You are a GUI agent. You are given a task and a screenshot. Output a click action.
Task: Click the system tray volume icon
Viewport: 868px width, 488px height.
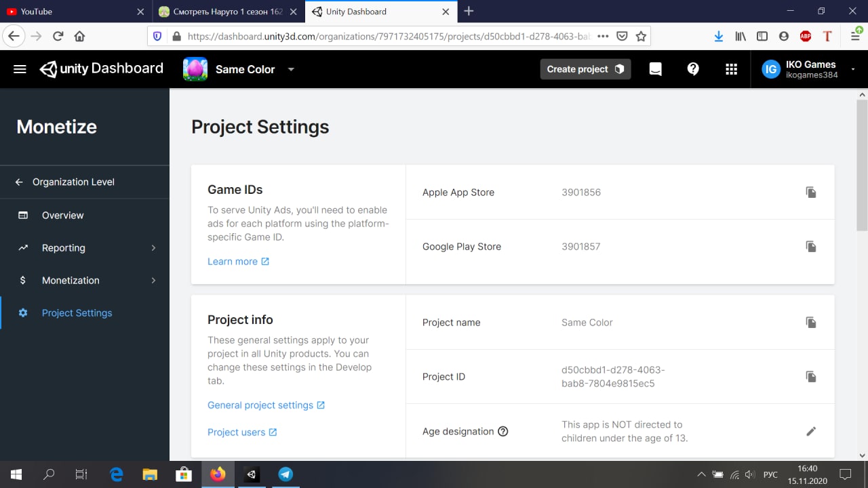[x=749, y=474]
